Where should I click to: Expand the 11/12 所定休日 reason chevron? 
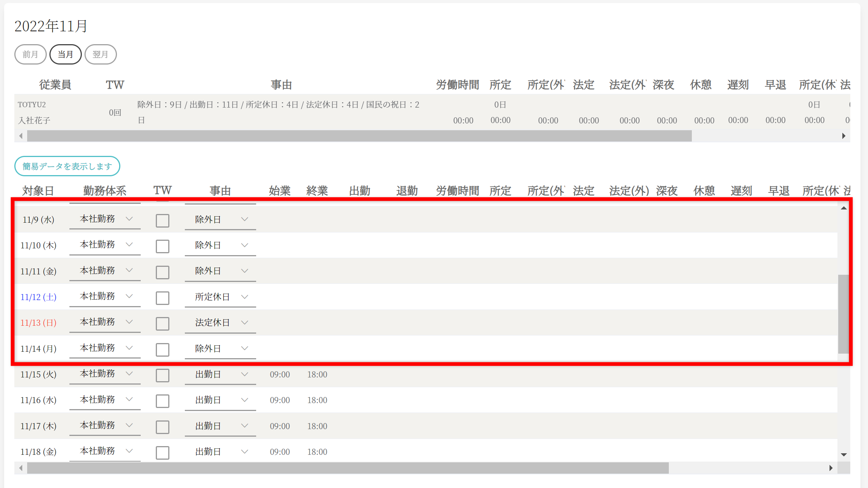[x=244, y=297]
